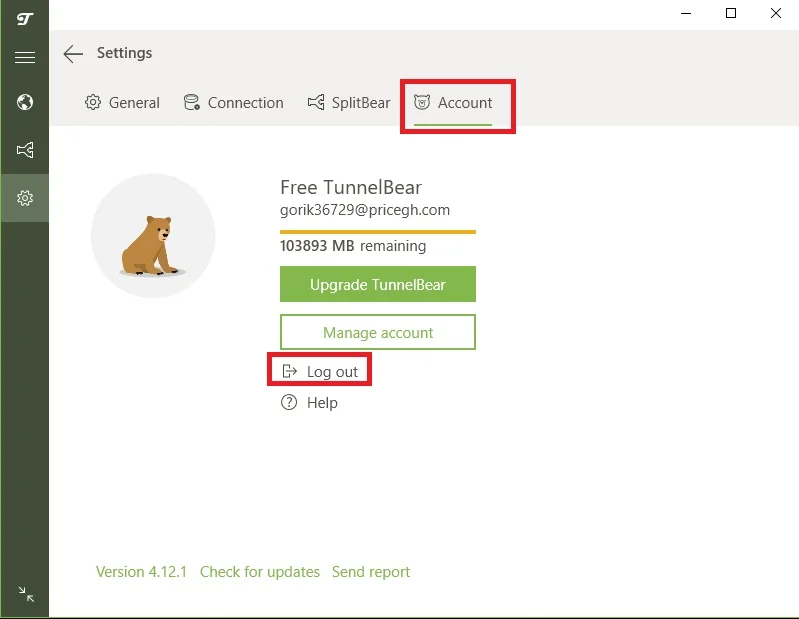Open Help with question mark icon
799x619 pixels.
(309, 403)
